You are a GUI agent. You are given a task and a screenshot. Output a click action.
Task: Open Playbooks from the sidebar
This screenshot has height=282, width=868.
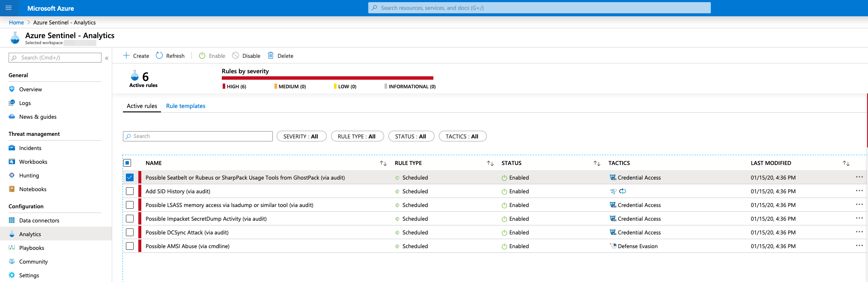tap(31, 248)
